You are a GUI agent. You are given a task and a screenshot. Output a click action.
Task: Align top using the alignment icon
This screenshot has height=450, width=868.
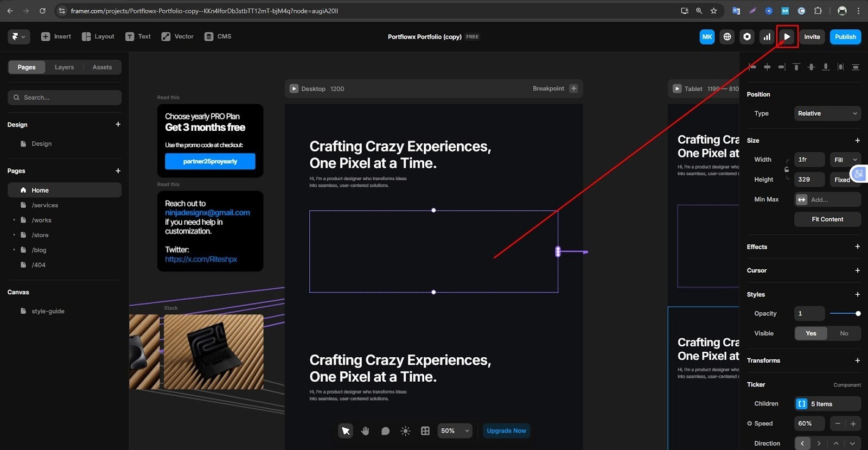click(796, 67)
